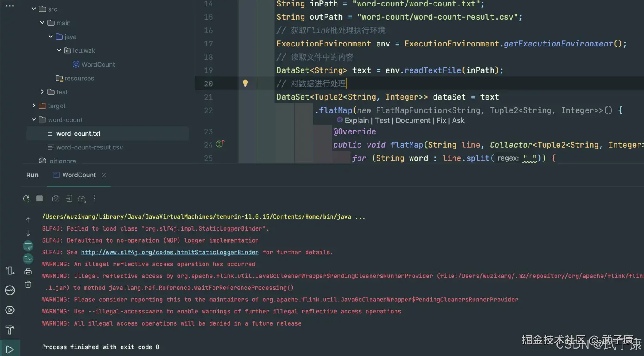Click the down arrow beside the console

pos(28,233)
